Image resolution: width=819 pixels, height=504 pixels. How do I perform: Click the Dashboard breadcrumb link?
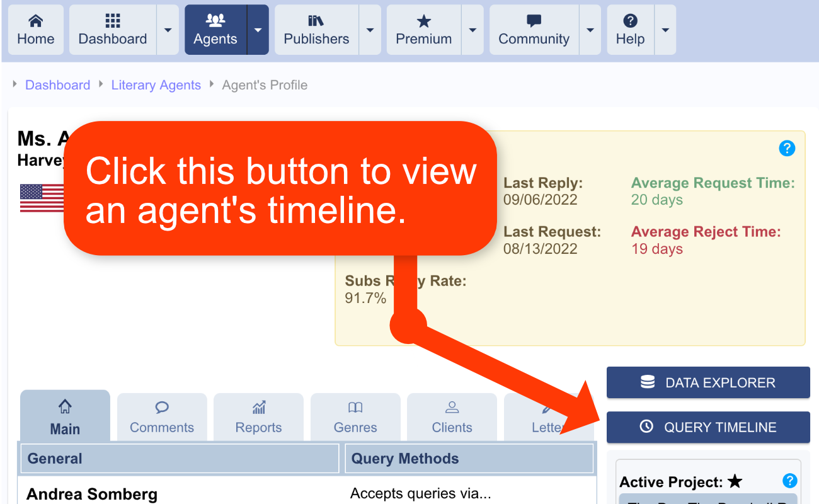pos(57,85)
